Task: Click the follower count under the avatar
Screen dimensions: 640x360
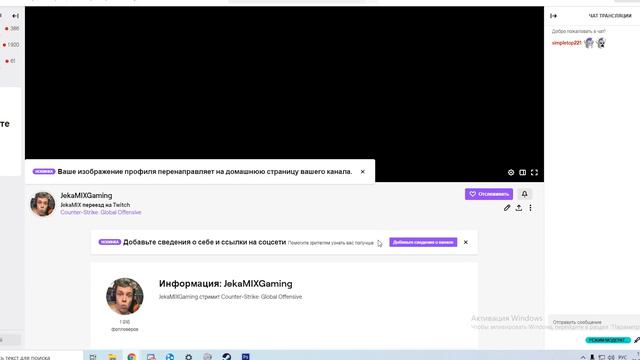Action: 124,325
